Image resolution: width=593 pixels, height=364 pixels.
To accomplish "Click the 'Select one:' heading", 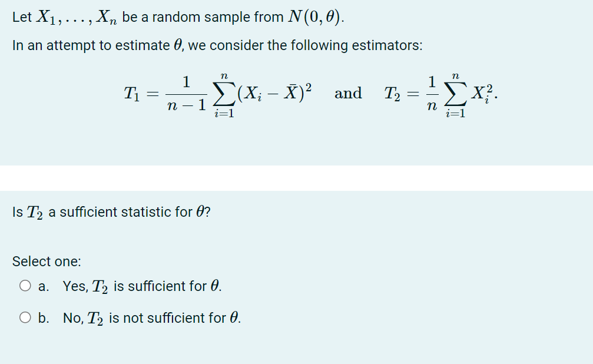I will [x=45, y=261].
